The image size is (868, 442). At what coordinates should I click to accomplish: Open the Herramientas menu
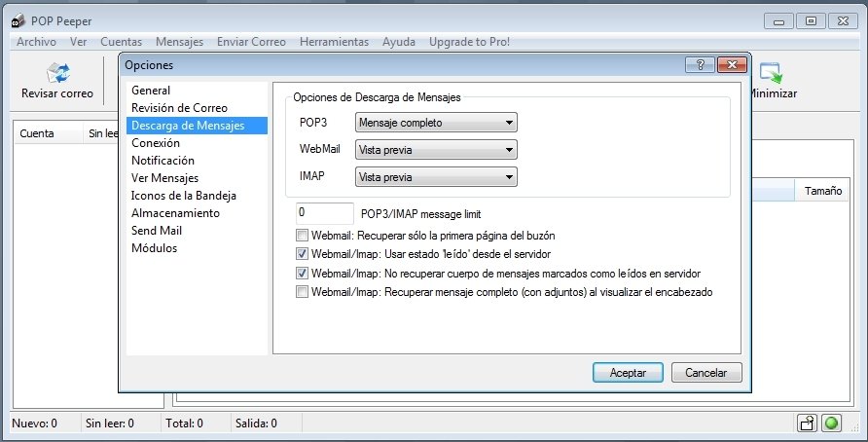pyautogui.click(x=335, y=42)
